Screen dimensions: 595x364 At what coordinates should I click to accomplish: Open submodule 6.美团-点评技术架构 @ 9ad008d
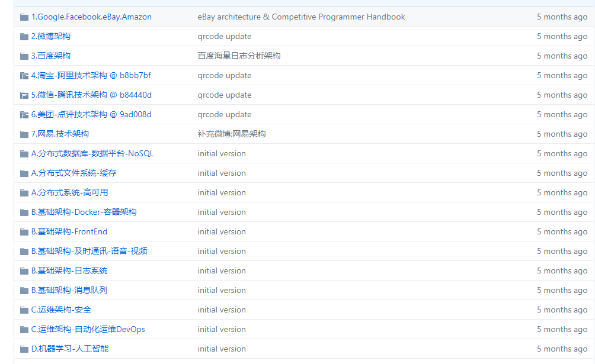[91, 114]
